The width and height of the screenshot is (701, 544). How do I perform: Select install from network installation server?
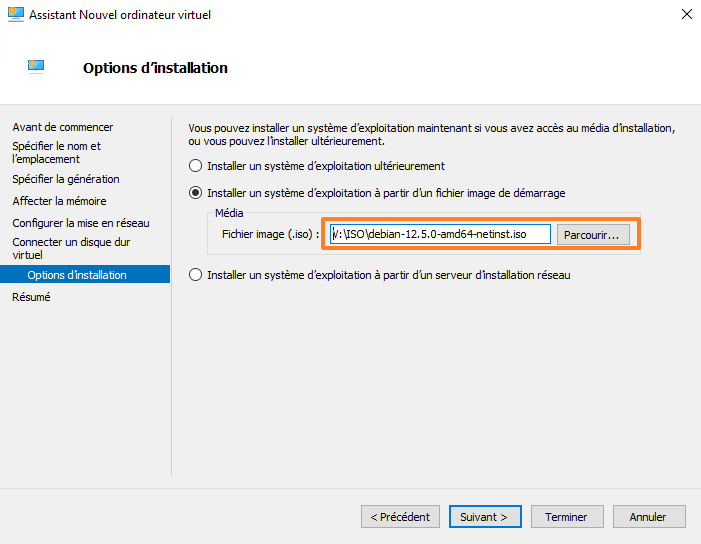pyautogui.click(x=196, y=275)
